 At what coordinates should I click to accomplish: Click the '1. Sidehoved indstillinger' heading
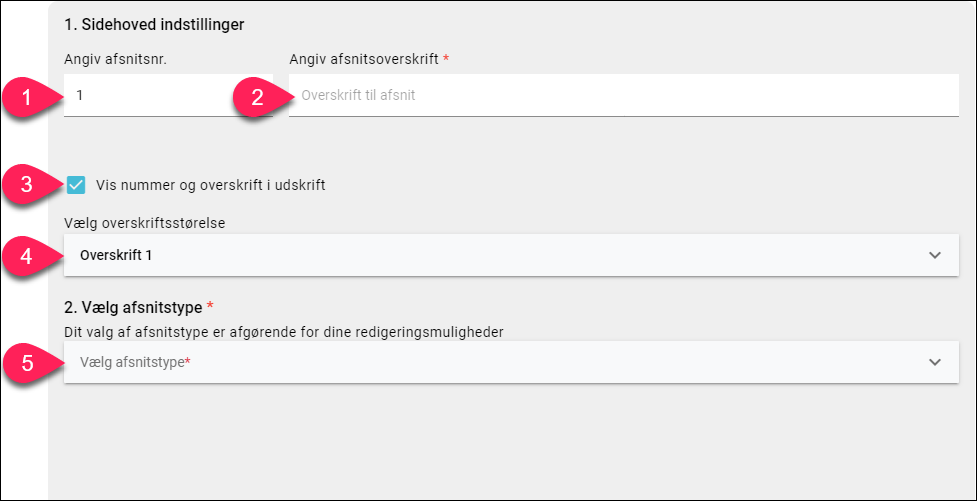[154, 25]
